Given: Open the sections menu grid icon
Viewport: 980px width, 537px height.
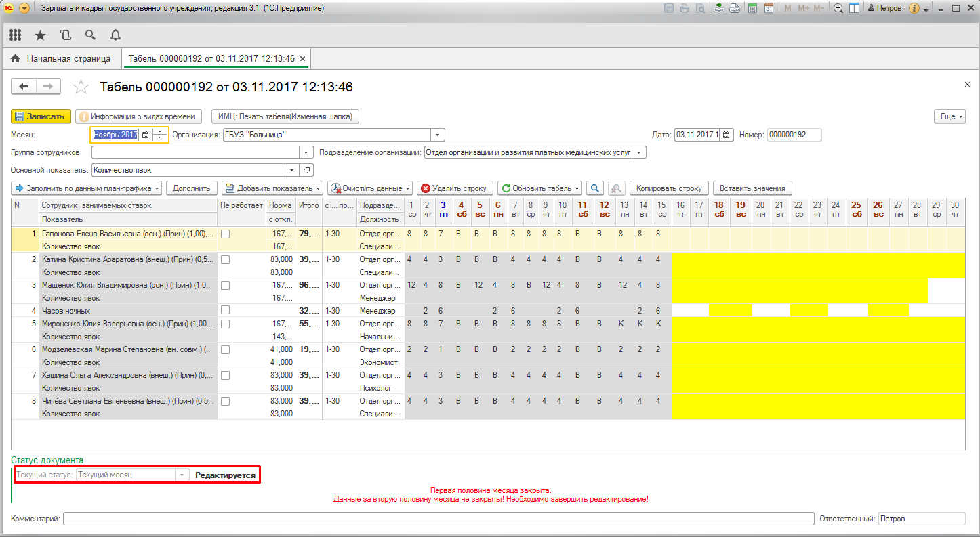Looking at the screenshot, I should tap(15, 35).
